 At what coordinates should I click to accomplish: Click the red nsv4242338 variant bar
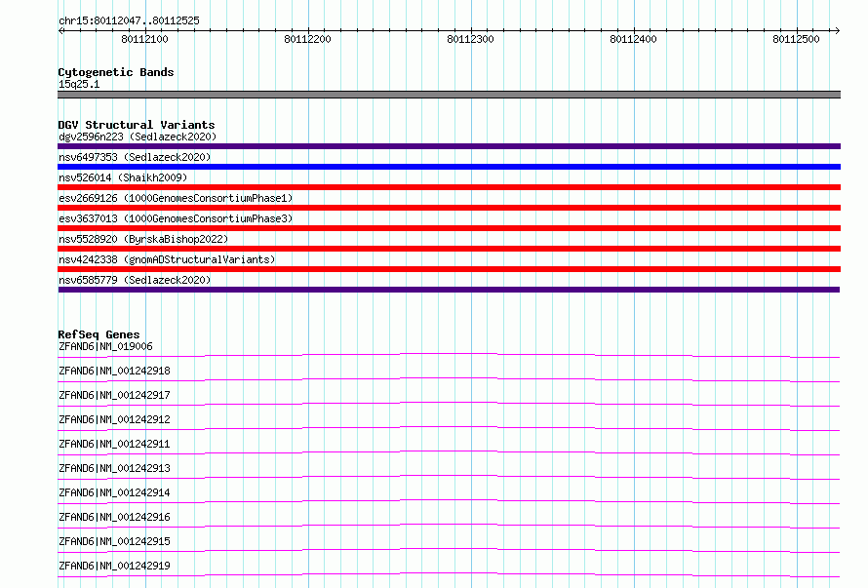[x=449, y=269]
